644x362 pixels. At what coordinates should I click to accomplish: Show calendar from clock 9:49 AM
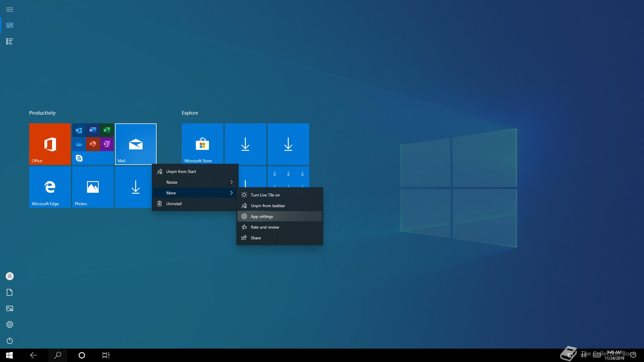[614, 355]
